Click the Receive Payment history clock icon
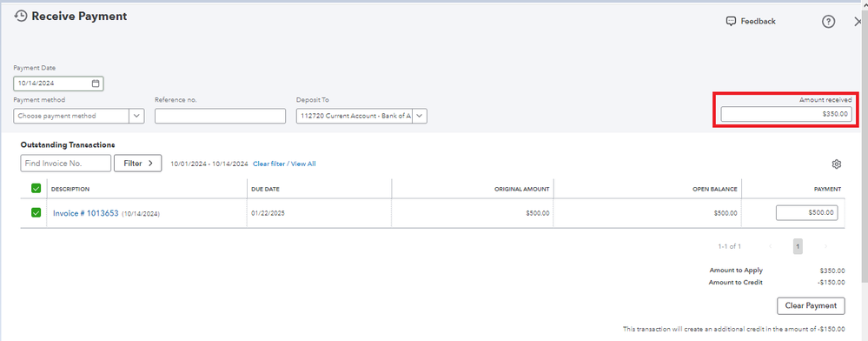Image resolution: width=868 pixels, height=341 pixels. point(21,16)
